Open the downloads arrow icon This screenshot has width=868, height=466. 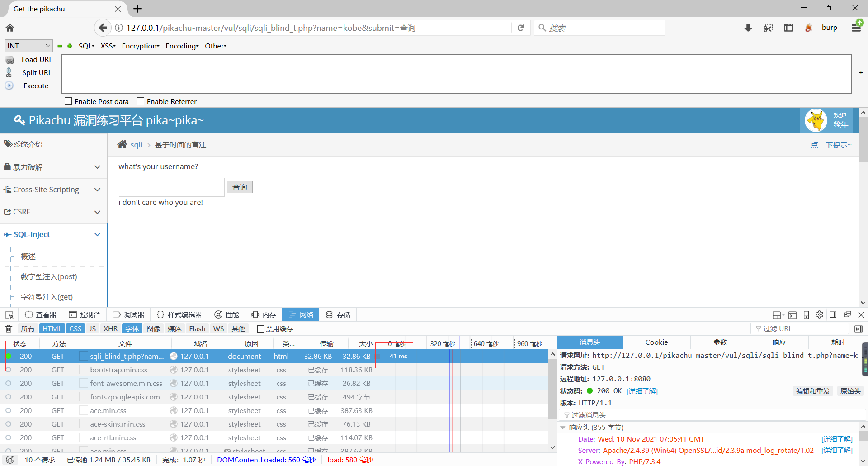(748, 28)
